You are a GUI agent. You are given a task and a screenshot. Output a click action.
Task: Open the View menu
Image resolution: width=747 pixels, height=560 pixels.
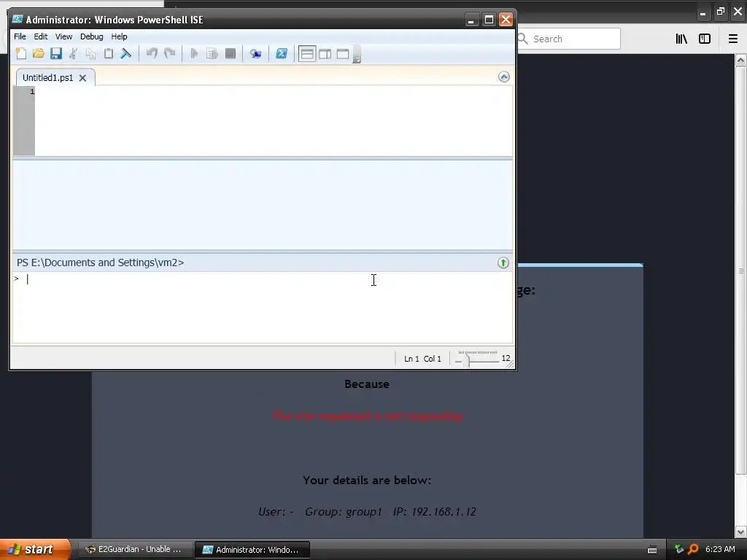[63, 36]
